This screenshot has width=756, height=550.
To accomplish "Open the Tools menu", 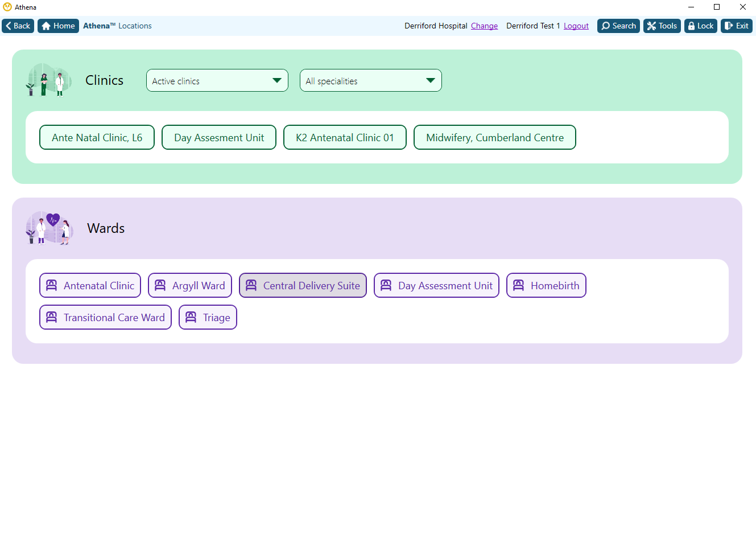I will click(662, 26).
